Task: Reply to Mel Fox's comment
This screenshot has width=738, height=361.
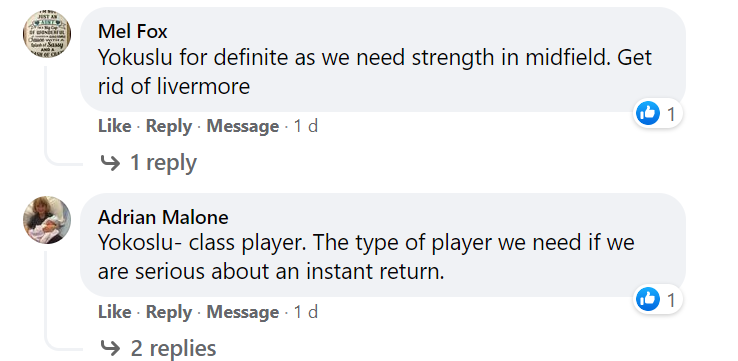Action: click(x=169, y=126)
